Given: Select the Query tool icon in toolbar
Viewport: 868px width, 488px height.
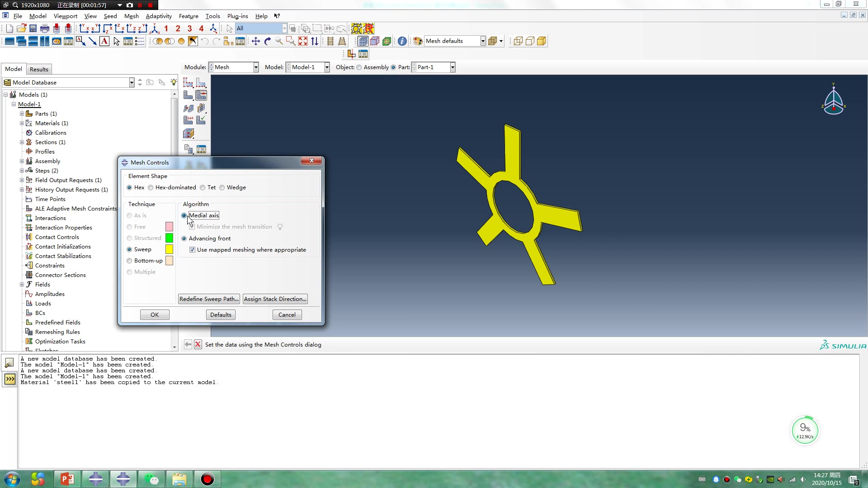Looking at the screenshot, I should click(x=402, y=41).
